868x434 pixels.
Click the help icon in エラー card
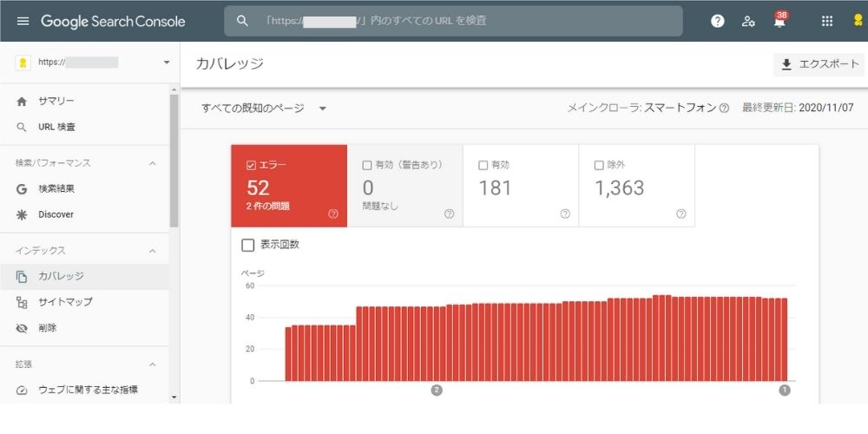(x=332, y=214)
